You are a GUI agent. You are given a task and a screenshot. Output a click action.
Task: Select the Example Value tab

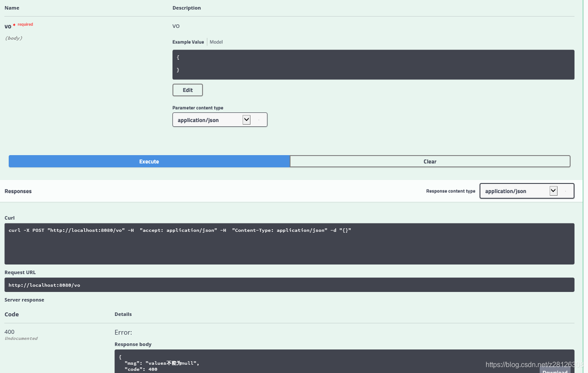[188, 42]
